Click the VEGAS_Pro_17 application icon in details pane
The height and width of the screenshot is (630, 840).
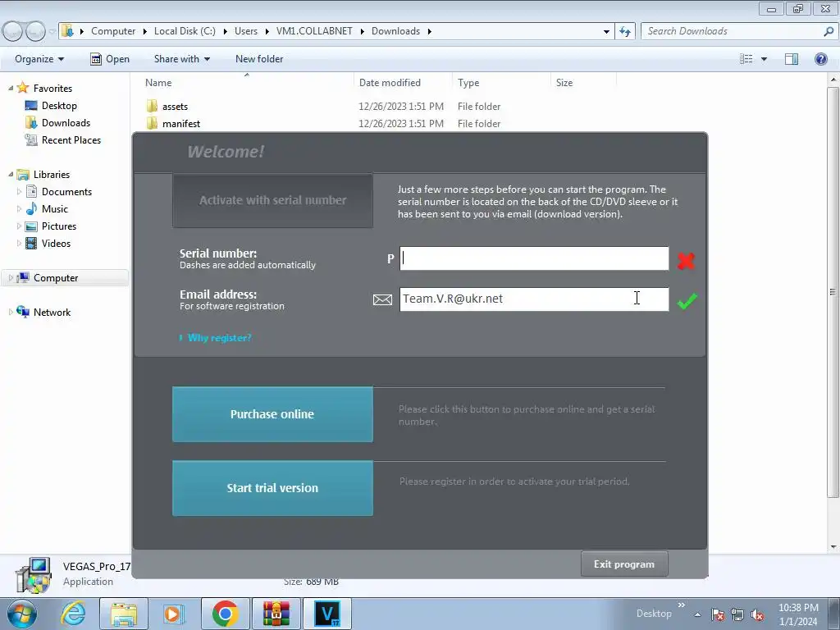33,575
